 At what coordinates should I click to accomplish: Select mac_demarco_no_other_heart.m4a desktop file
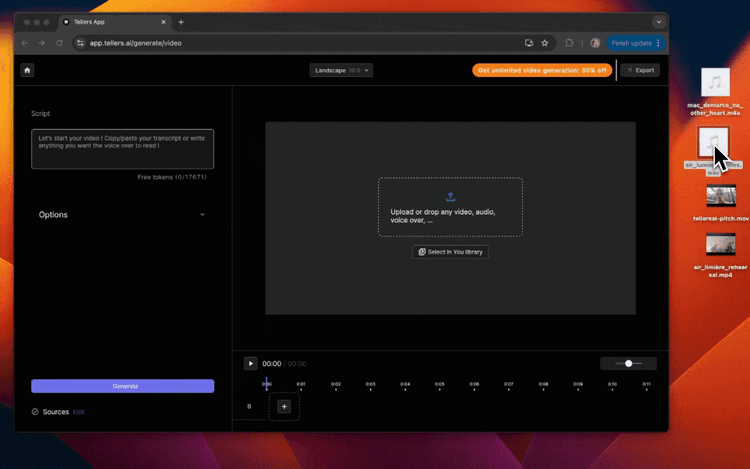point(715,92)
